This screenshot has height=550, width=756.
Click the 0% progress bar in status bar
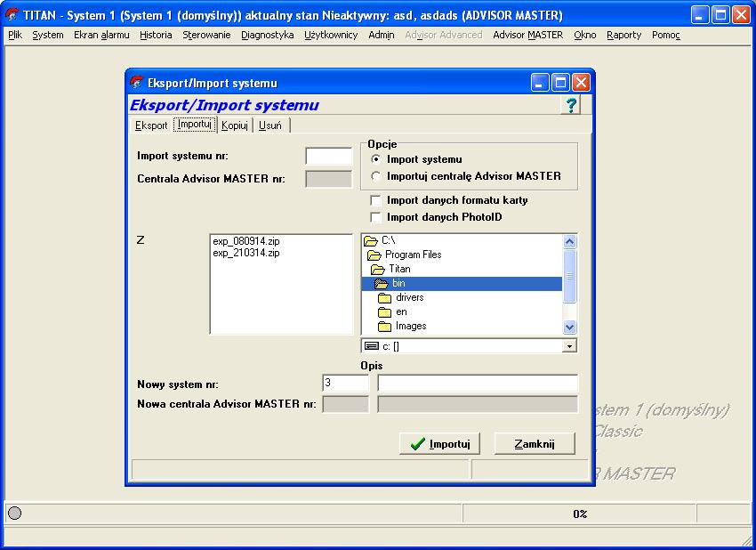tap(579, 514)
